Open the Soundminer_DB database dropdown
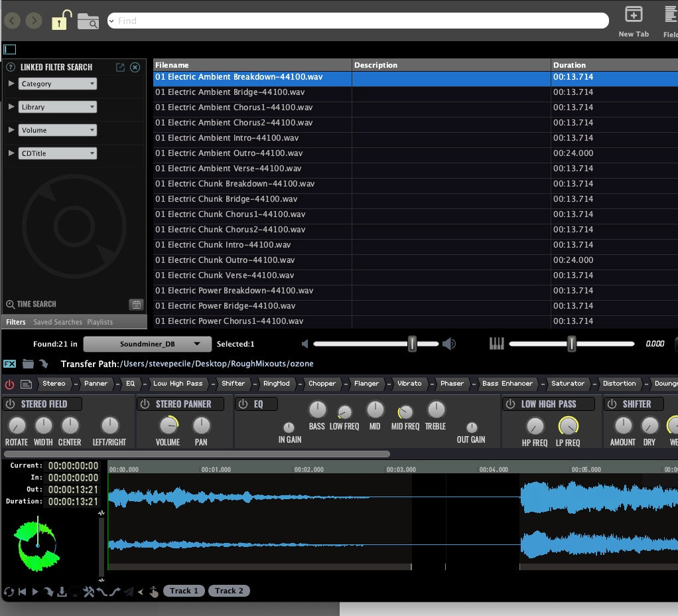The image size is (678, 616). (147, 344)
